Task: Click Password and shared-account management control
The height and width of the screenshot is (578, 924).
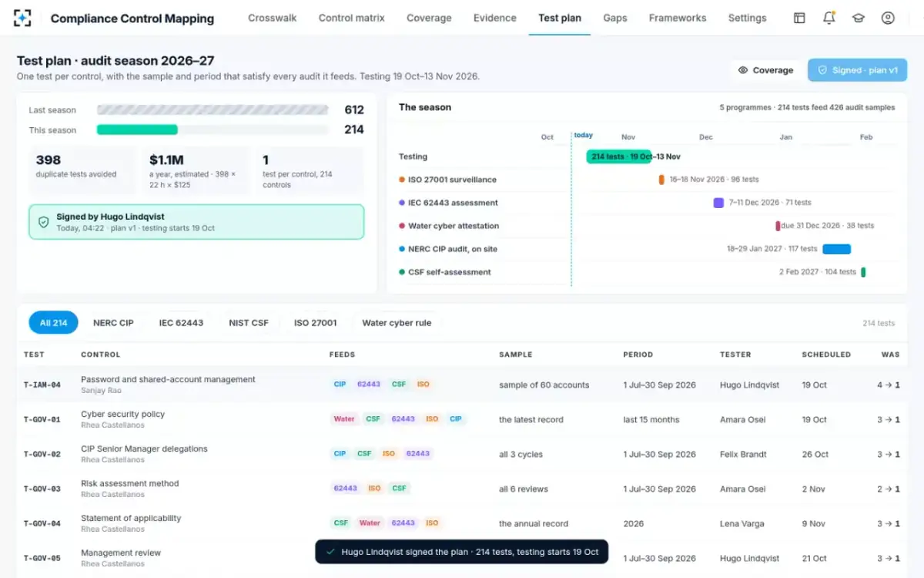Action: 168,379
